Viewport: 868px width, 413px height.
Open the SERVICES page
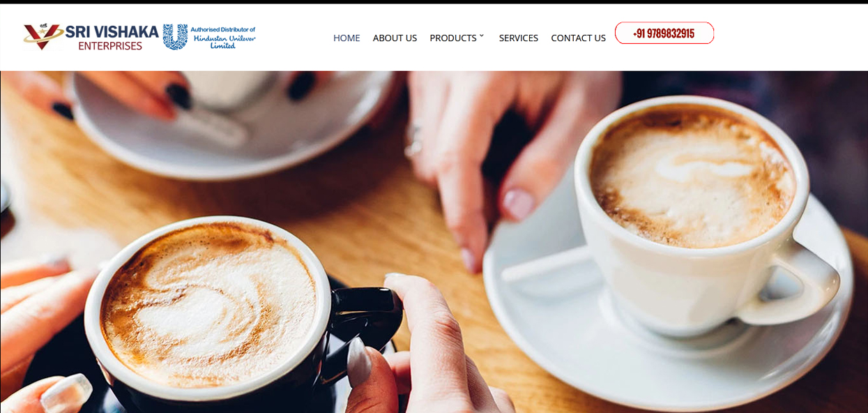click(x=519, y=38)
